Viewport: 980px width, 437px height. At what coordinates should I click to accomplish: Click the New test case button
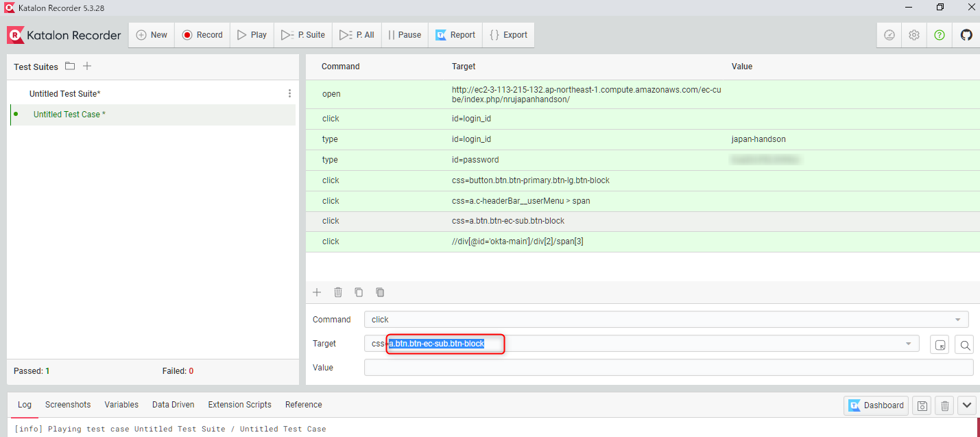tap(152, 35)
